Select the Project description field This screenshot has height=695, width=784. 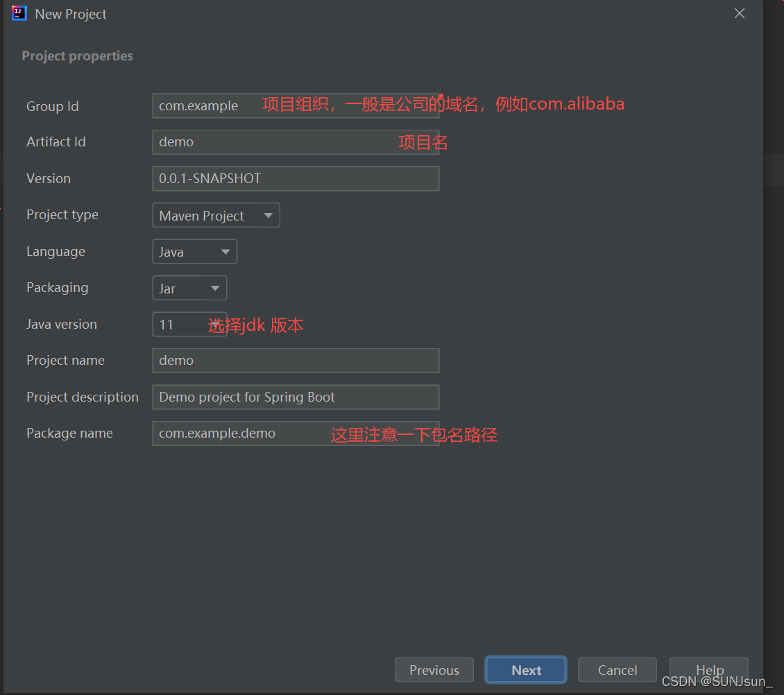point(296,397)
